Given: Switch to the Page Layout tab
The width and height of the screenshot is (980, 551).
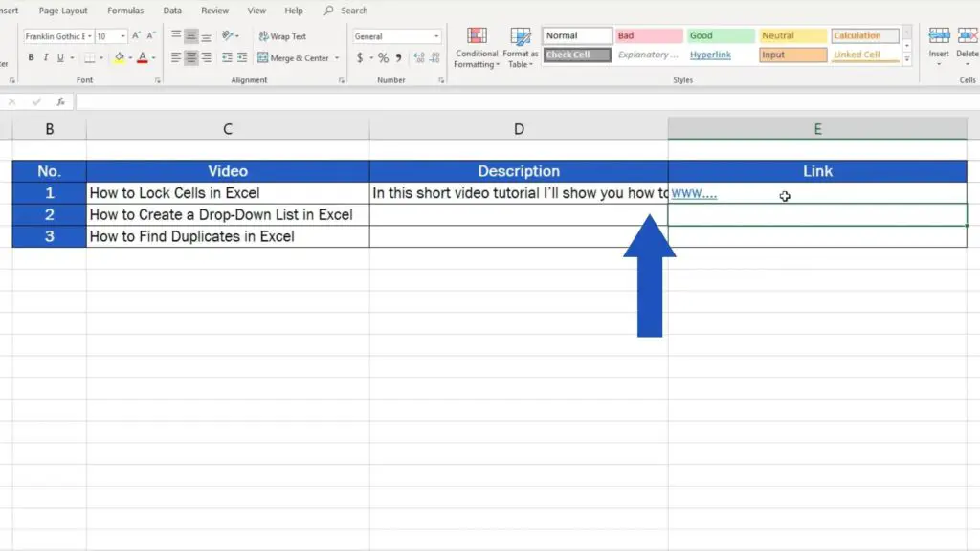Looking at the screenshot, I should tap(63, 11).
